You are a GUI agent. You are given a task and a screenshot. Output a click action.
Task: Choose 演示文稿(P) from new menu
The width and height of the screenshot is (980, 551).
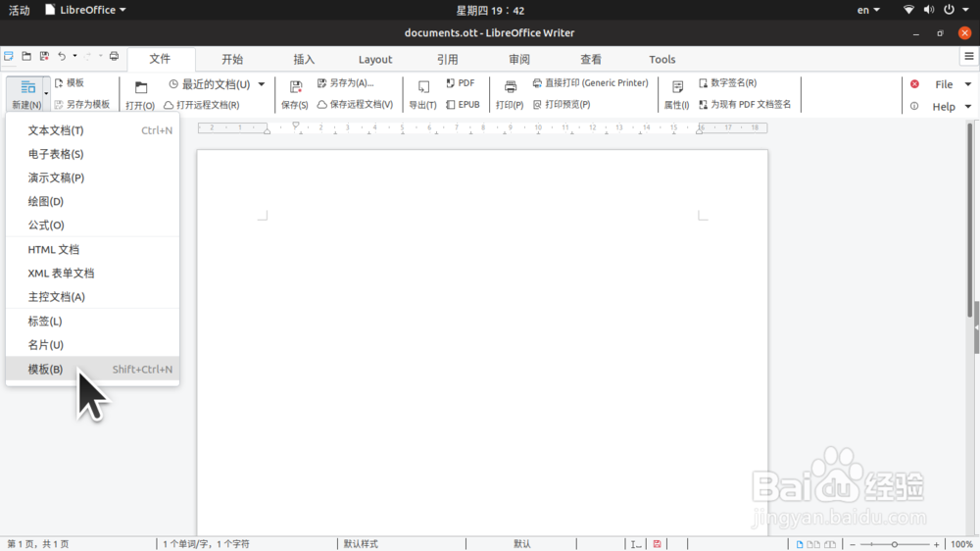(x=92, y=177)
